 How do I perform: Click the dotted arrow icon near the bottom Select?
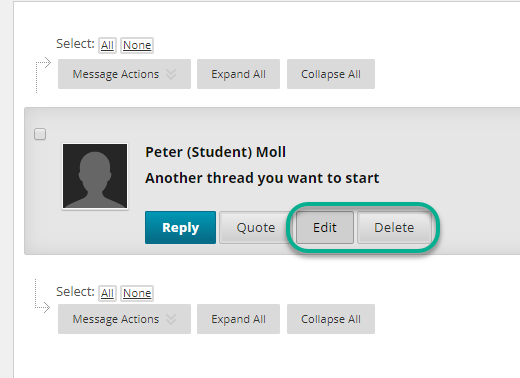(43, 296)
